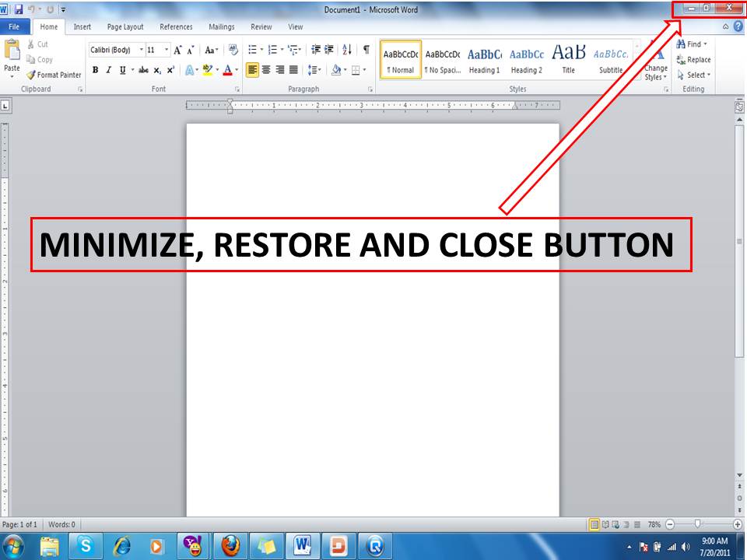Viewport: 747px width, 560px height.
Task: Switch to the Mailings ribbon tab
Action: [x=221, y=26]
